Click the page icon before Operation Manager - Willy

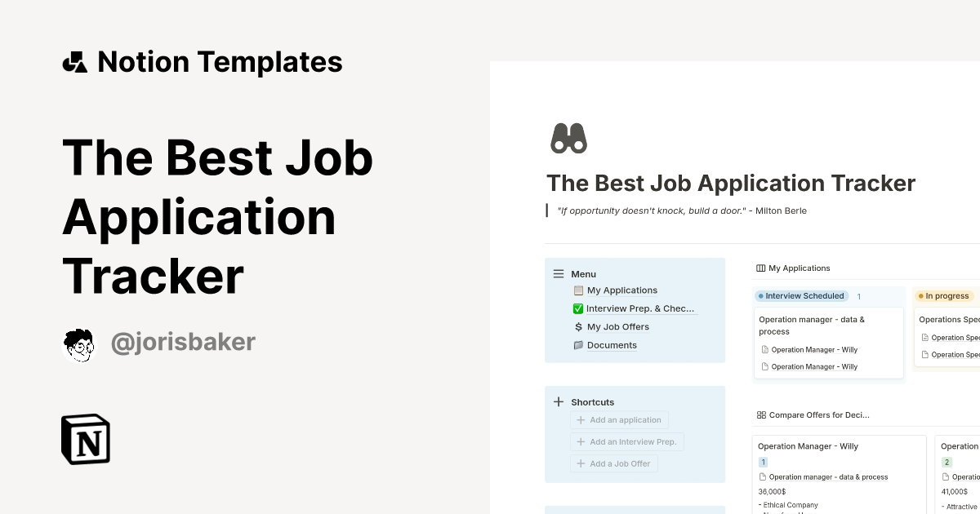(765, 349)
